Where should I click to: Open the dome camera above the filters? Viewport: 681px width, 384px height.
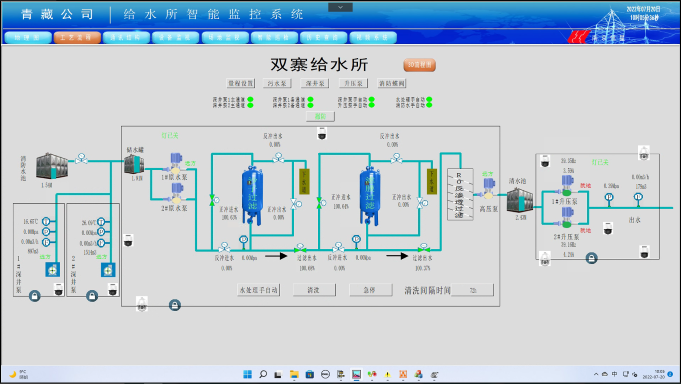point(322,134)
